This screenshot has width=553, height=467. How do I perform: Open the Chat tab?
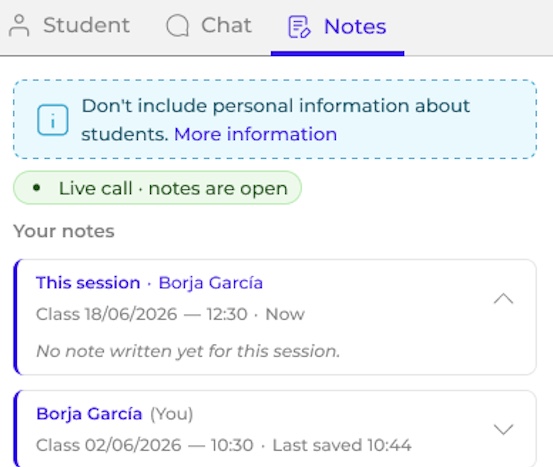click(209, 26)
